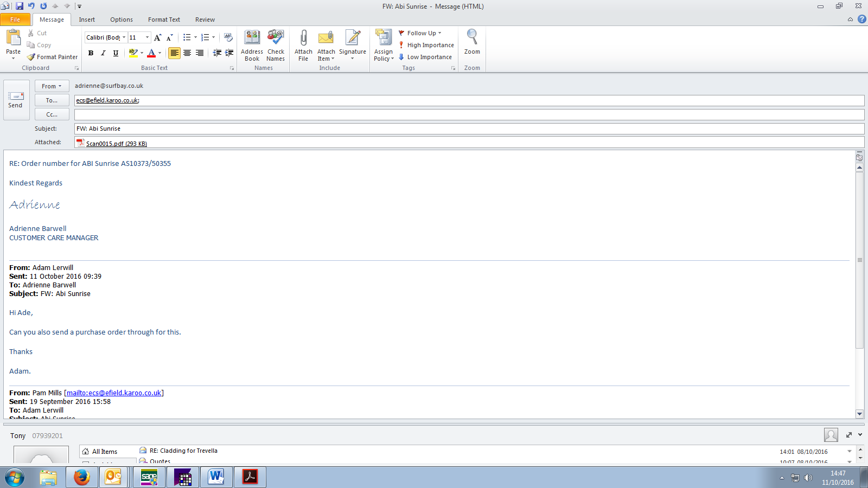
Task: Send the email message
Action: [15, 100]
